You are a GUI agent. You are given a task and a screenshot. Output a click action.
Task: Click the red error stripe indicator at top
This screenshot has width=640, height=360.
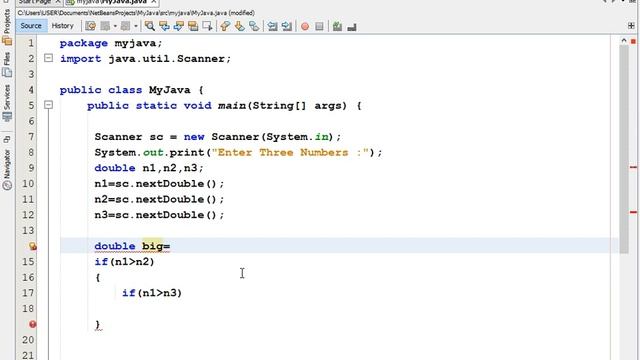click(633, 41)
